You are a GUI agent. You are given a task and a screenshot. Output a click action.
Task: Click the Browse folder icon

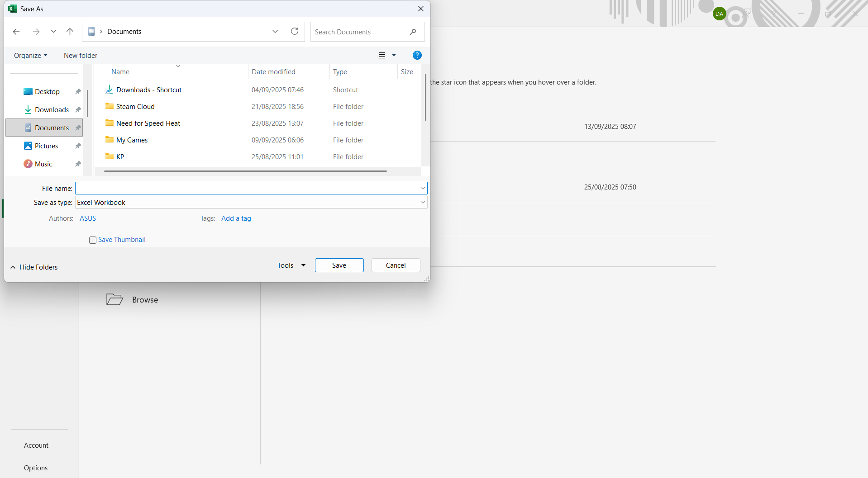pyautogui.click(x=114, y=299)
